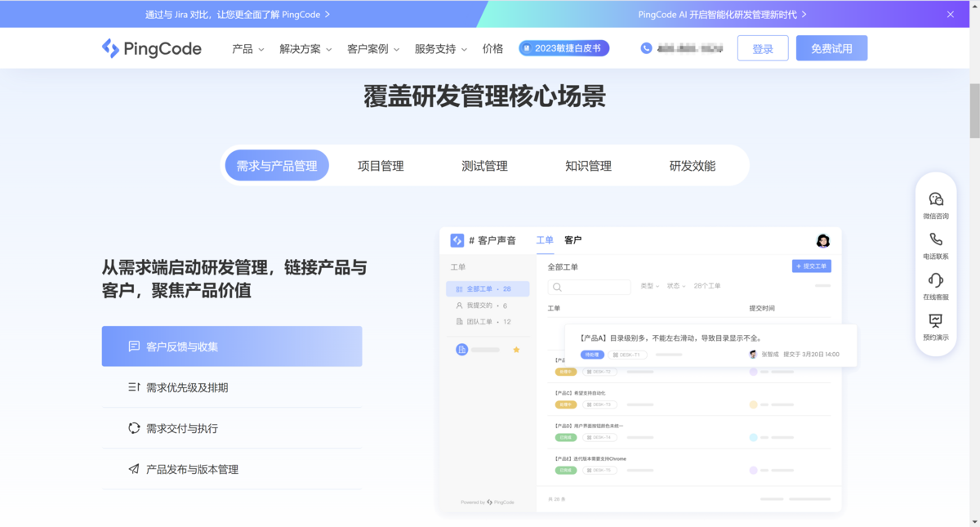Click the ticket search input field
Screen dimensions: 980x527
(589, 287)
